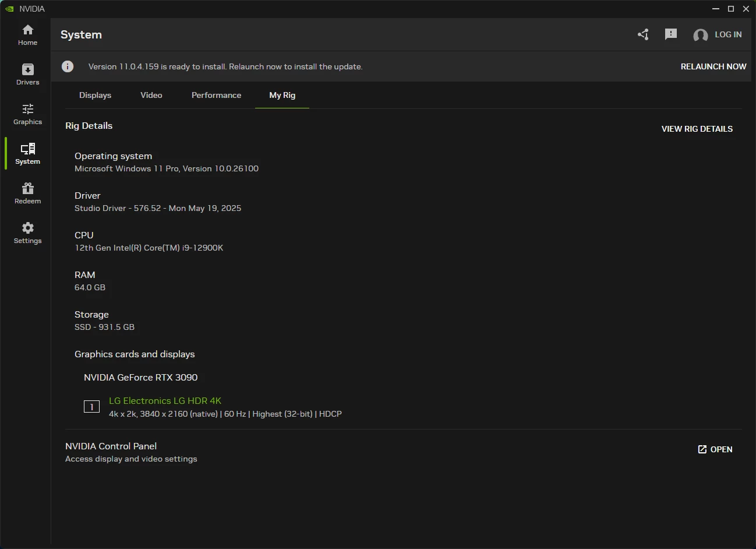The image size is (756, 549).
Task: Maximize the NVIDIA window
Action: (x=731, y=9)
